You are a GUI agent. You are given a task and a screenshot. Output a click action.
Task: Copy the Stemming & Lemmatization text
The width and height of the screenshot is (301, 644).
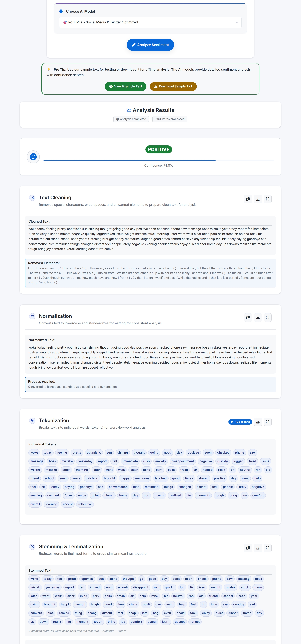(x=248, y=548)
